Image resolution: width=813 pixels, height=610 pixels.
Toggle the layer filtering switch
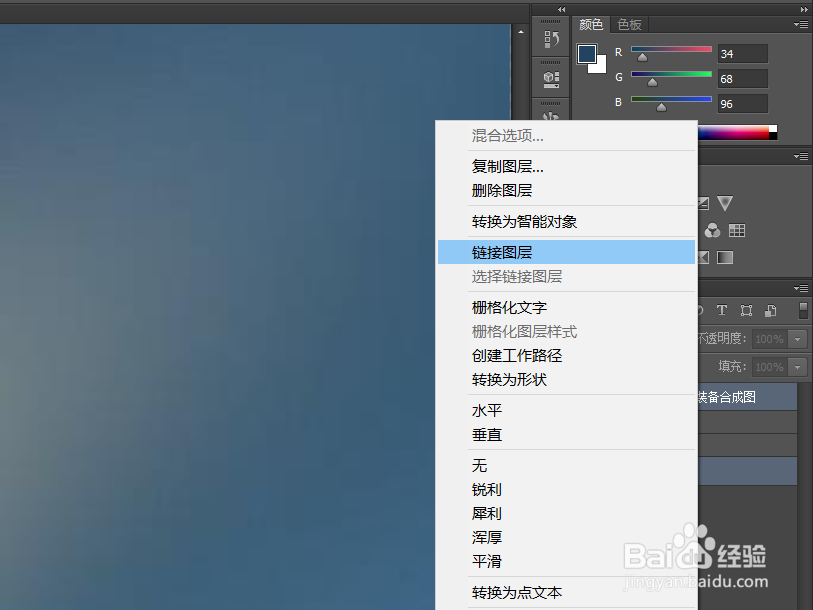click(803, 310)
